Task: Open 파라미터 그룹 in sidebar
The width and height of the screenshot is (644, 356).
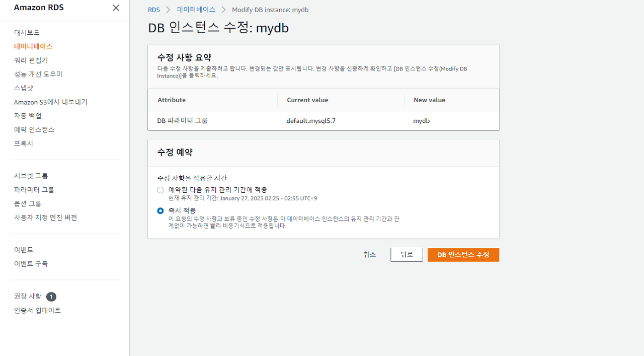Action: click(x=34, y=190)
